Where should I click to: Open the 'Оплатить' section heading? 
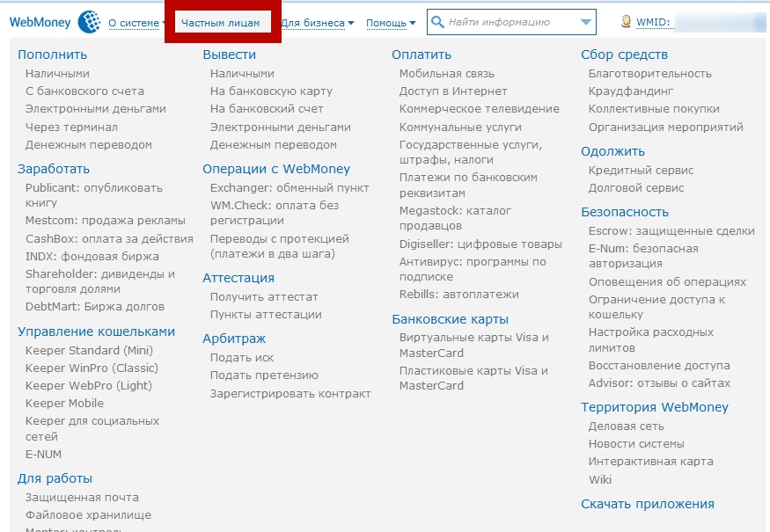422,55
